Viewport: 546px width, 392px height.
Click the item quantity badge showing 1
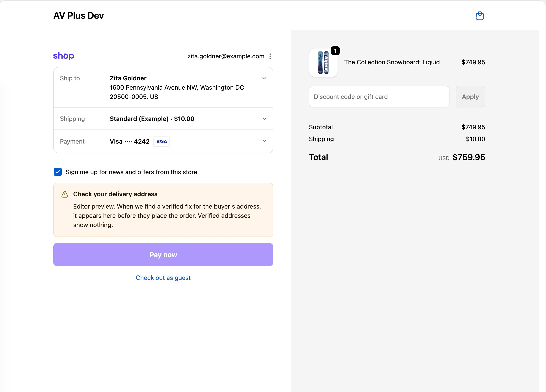pyautogui.click(x=335, y=51)
